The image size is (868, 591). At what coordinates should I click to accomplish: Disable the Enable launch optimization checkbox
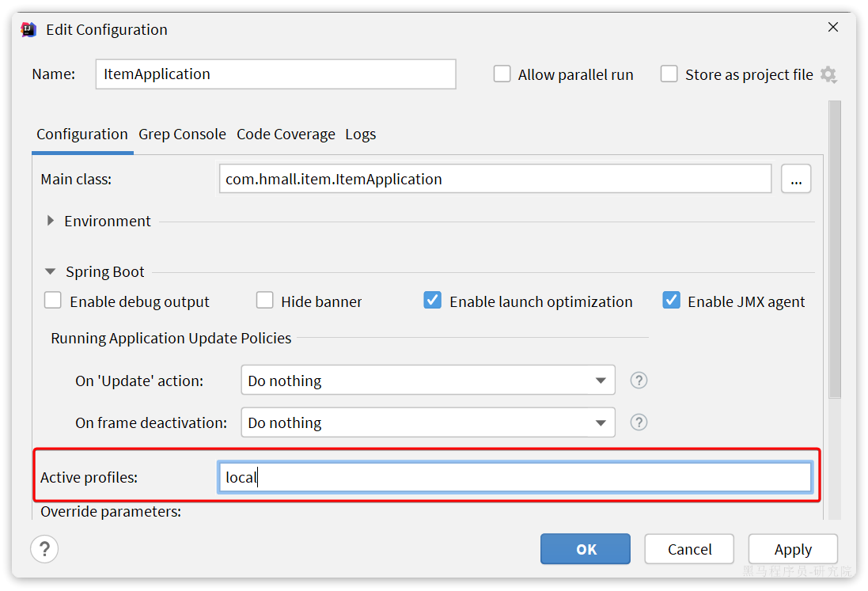(433, 301)
